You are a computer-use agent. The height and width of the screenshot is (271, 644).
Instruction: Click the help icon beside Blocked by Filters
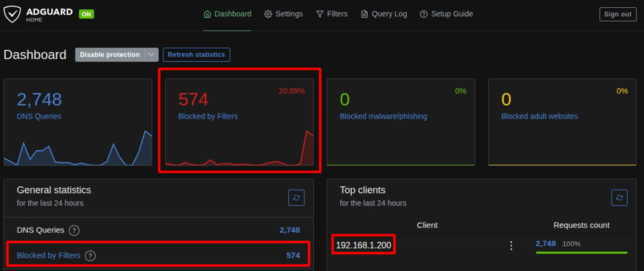coord(90,256)
